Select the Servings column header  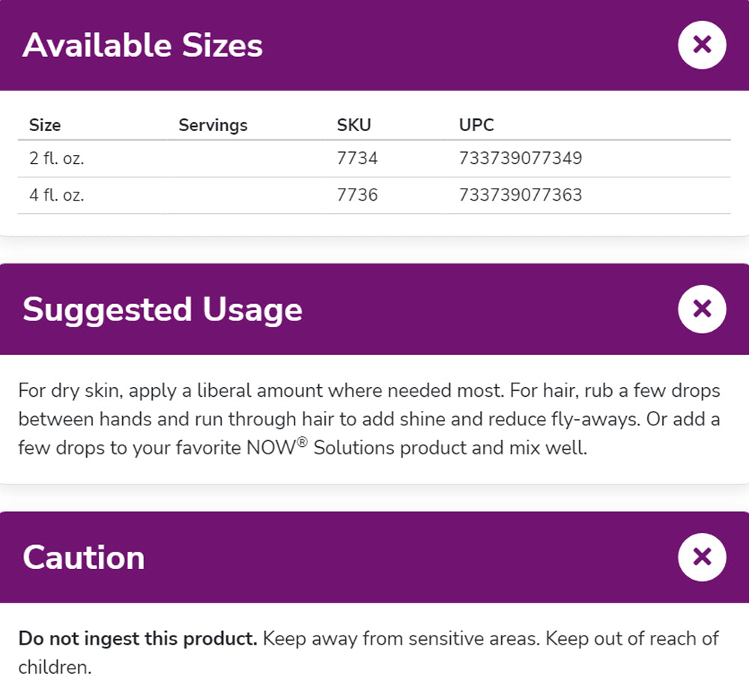pos(213,125)
